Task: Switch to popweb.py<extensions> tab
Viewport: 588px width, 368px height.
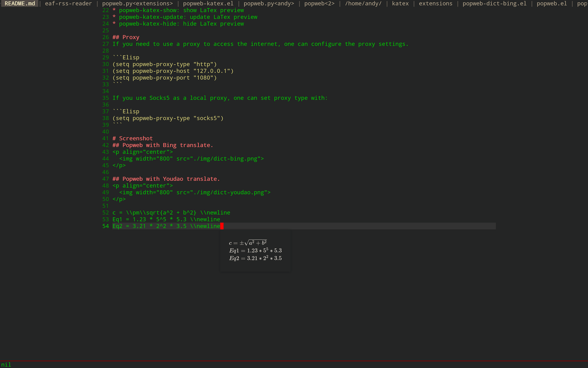Action: point(137,3)
